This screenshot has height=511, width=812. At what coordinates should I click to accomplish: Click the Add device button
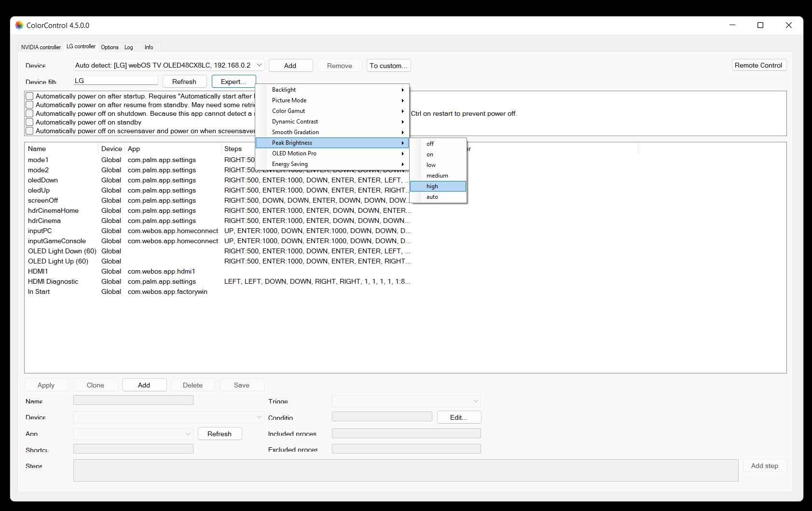(x=291, y=66)
